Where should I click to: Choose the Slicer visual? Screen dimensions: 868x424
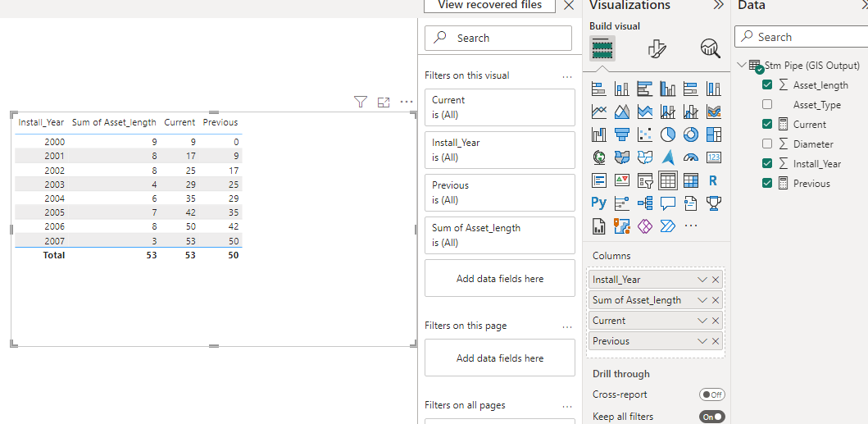(645, 180)
